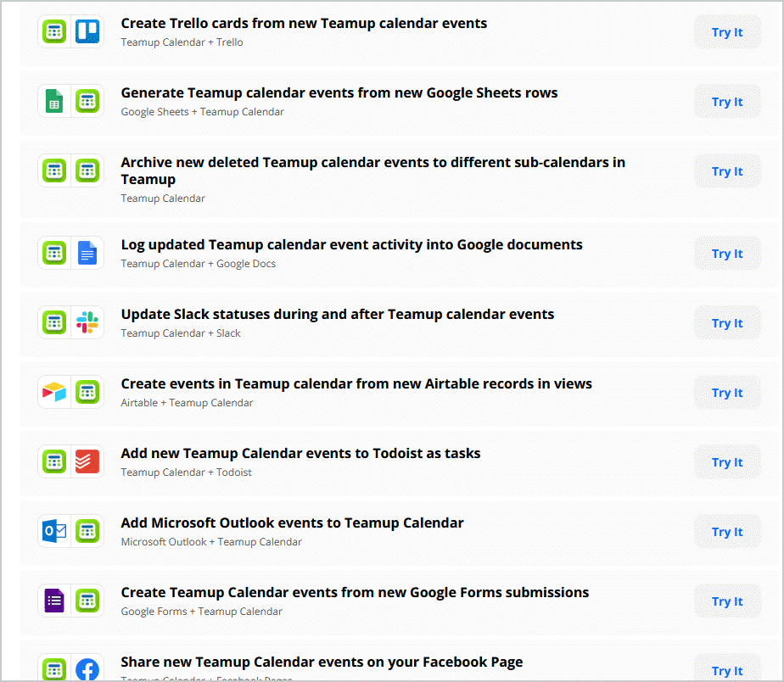Click the 'Teamup Calendar + Todoist' subtitle
This screenshot has height=682, width=784.
[187, 472]
